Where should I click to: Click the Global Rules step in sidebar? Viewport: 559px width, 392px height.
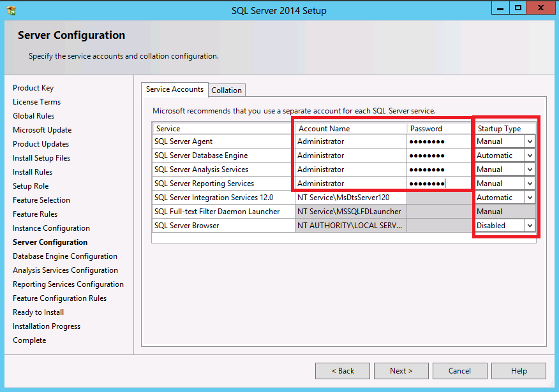click(34, 116)
